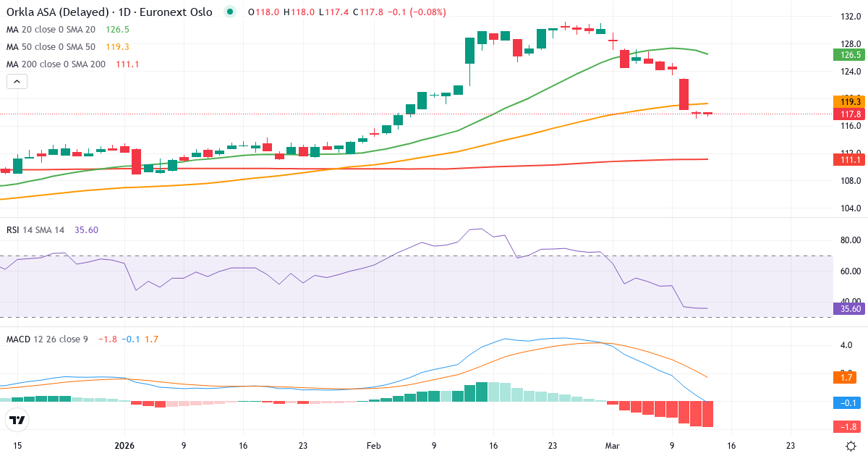Viewport: 868px width, 456px height.
Task: Collapse the indicator legend with chevron button
Action: (x=17, y=82)
